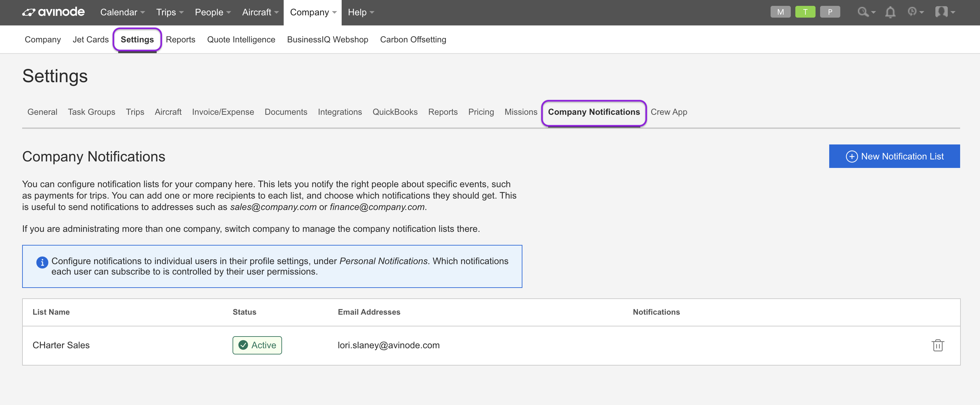Click the gray P badge in header
The height and width of the screenshot is (405, 980).
pyautogui.click(x=830, y=12)
